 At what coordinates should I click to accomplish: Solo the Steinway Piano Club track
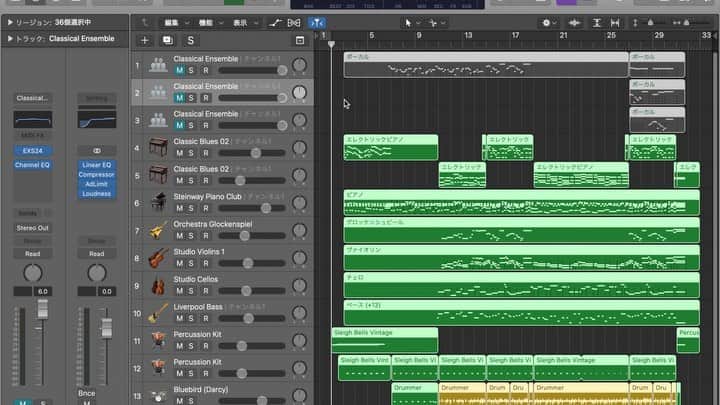tap(191, 208)
